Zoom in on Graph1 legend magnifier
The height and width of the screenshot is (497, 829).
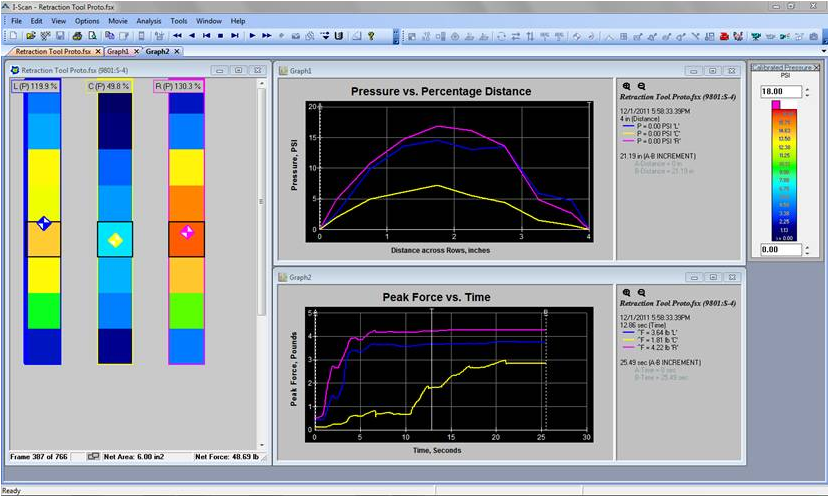[x=627, y=87]
